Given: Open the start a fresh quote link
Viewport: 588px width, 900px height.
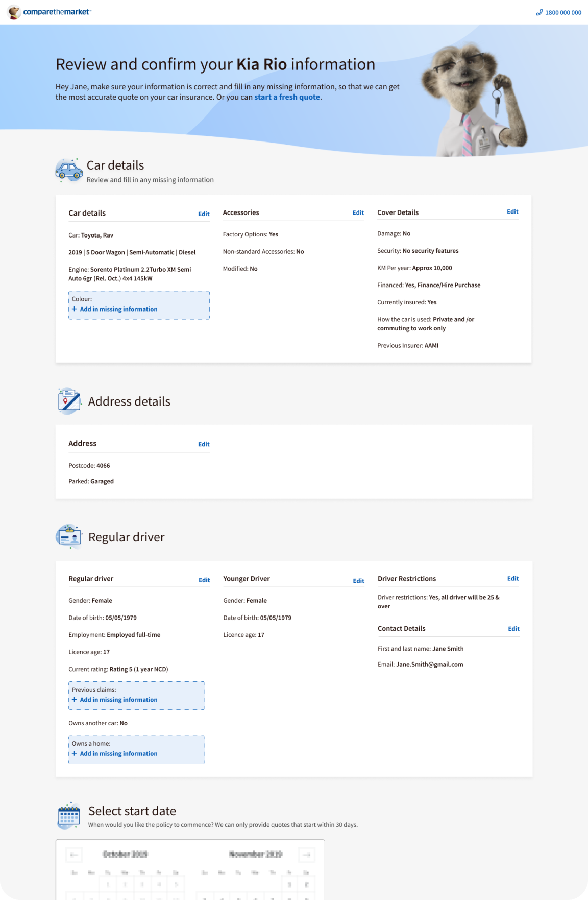Looking at the screenshot, I should [x=287, y=97].
